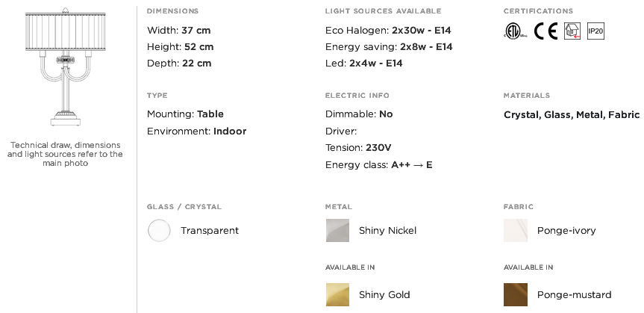
Task: Choose the Shiny Gold metal swatch
Action: [337, 294]
